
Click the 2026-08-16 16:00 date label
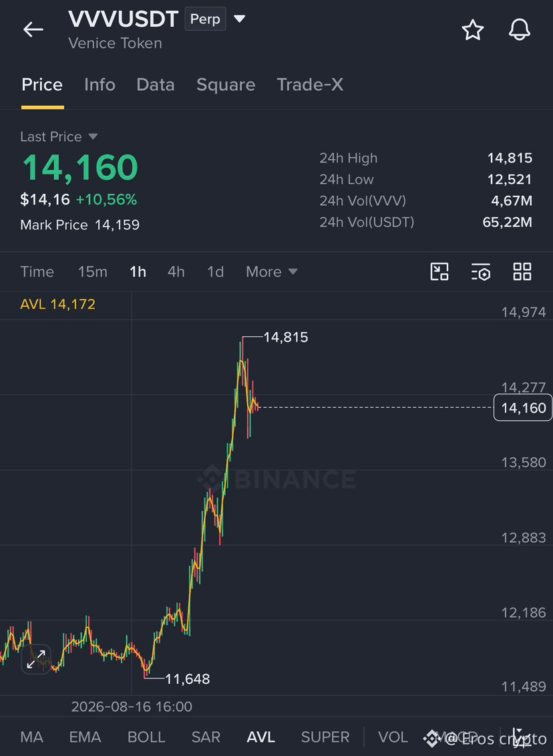point(132,707)
